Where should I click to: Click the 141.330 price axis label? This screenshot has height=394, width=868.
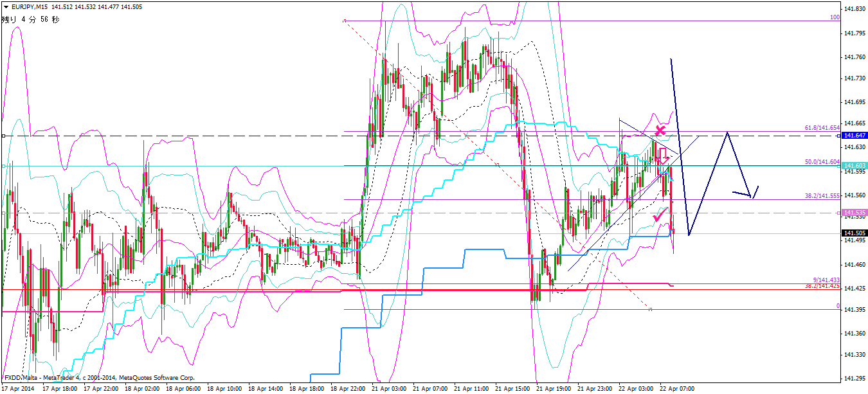pyautogui.click(x=855, y=354)
